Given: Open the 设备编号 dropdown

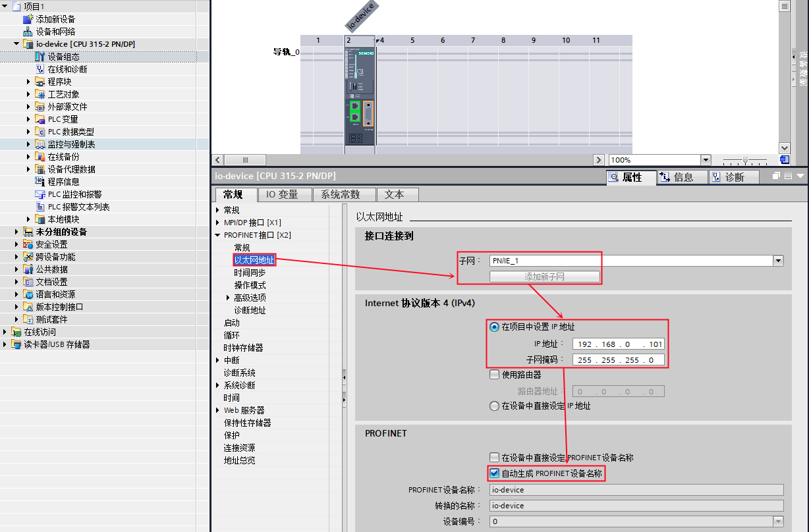Looking at the screenshot, I should [x=778, y=521].
